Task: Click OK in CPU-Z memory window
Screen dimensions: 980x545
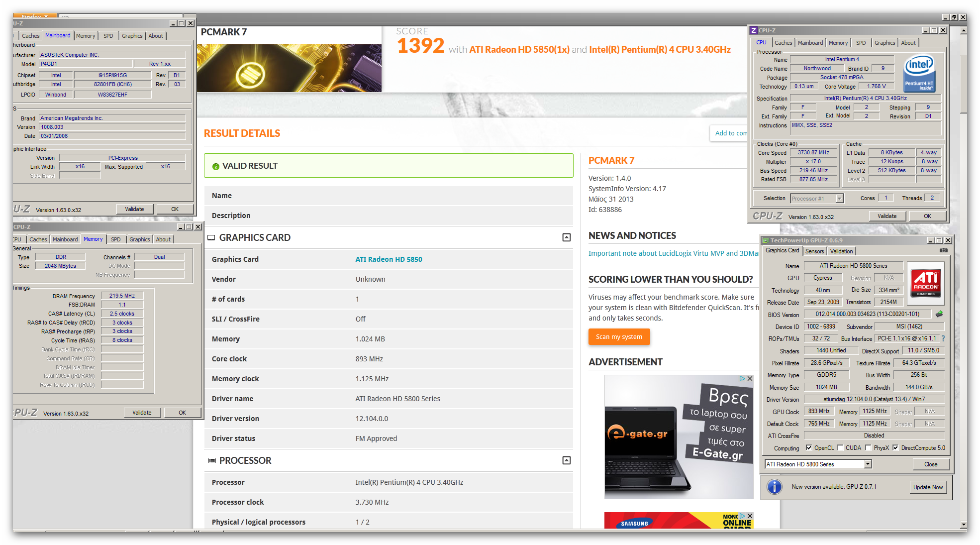Action: 182,413
